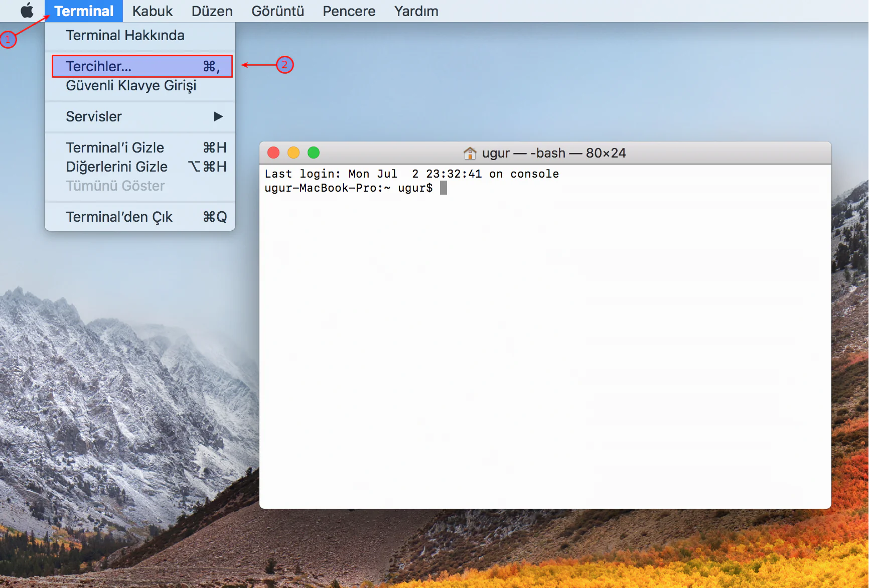
Task: Open the Apple menu icon
Action: pos(27,11)
